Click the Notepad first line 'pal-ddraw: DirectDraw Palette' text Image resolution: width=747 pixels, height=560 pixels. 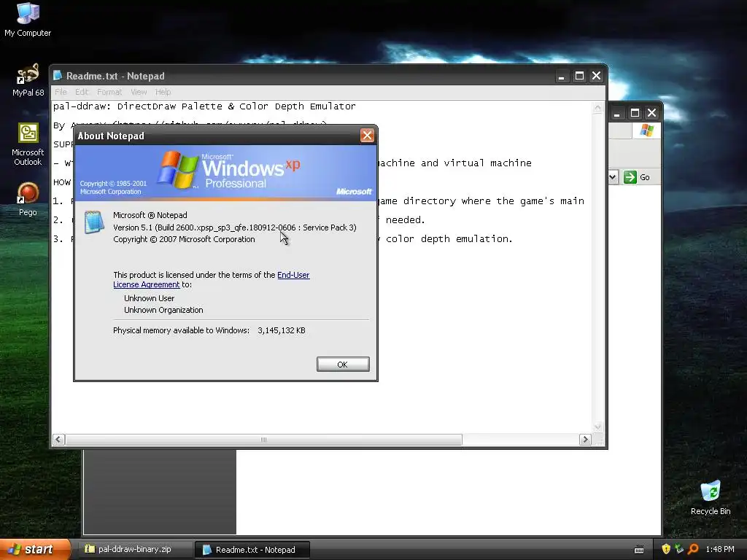coord(204,106)
